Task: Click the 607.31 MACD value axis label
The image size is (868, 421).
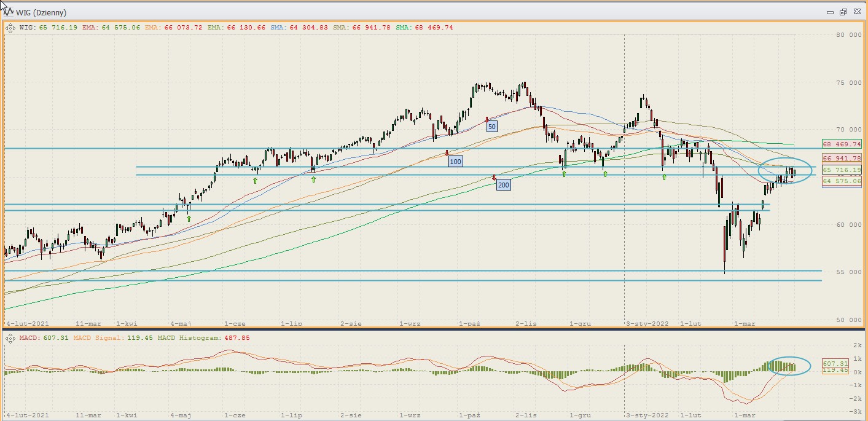Action: point(835,363)
